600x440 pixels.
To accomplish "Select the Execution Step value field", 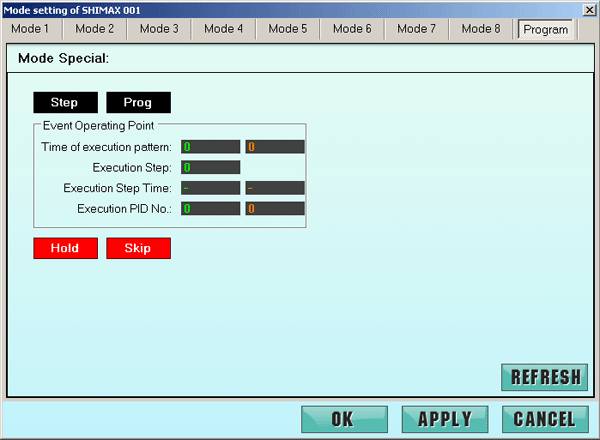I will tap(210, 167).
